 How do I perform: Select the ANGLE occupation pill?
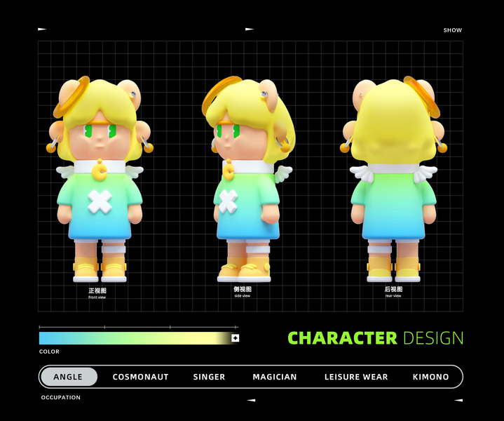(68, 377)
